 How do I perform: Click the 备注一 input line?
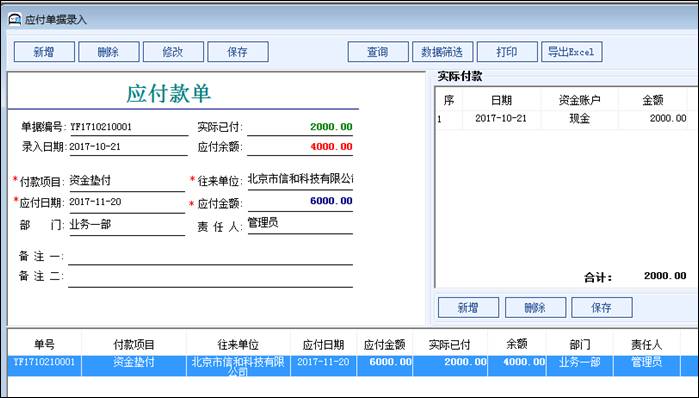[x=210, y=257]
